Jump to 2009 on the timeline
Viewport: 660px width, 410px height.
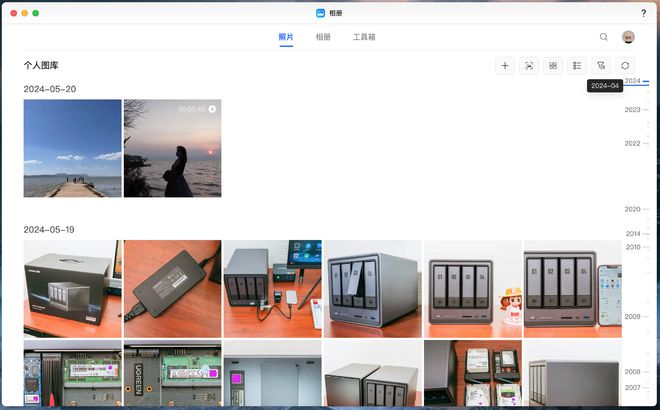(x=632, y=317)
